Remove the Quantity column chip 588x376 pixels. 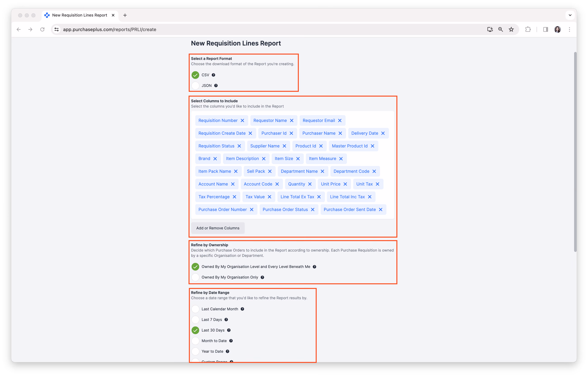click(310, 184)
